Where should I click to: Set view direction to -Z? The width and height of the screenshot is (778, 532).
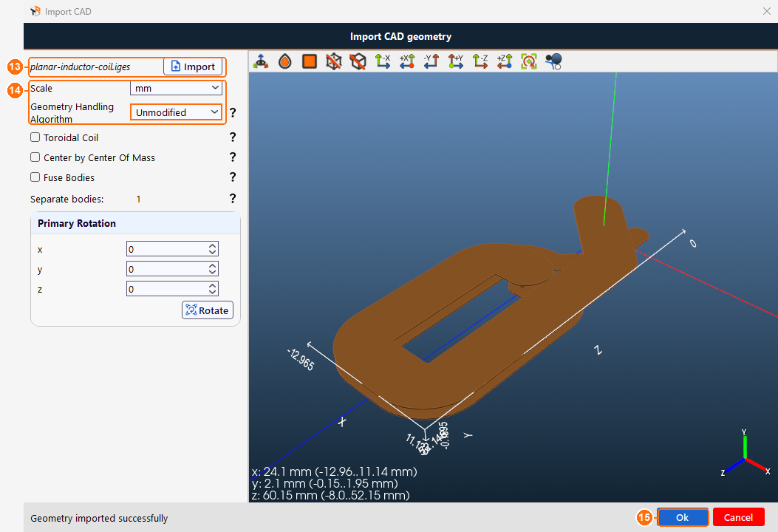pyautogui.click(x=480, y=61)
